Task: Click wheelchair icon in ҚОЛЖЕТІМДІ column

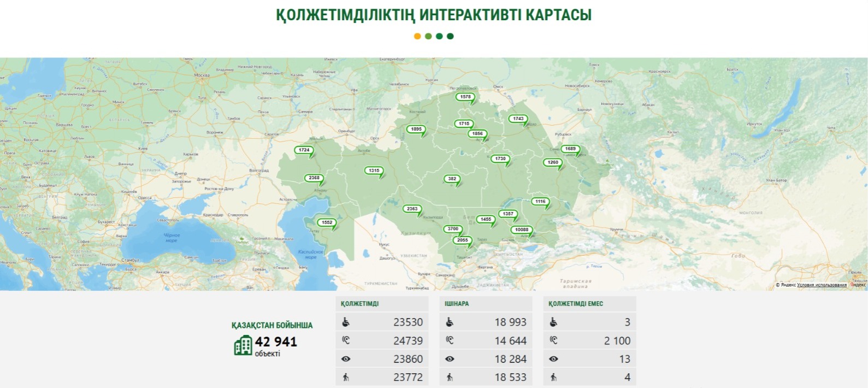Action: [x=346, y=322]
